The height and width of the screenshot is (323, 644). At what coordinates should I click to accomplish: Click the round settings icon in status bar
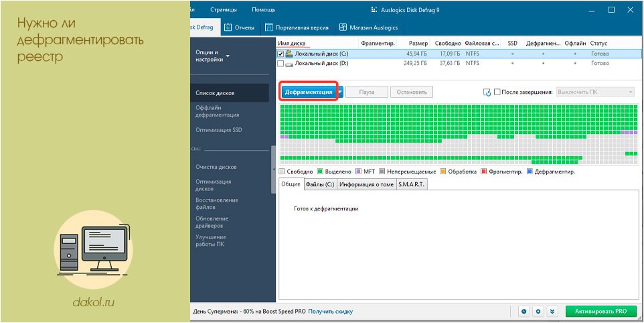tap(538, 312)
